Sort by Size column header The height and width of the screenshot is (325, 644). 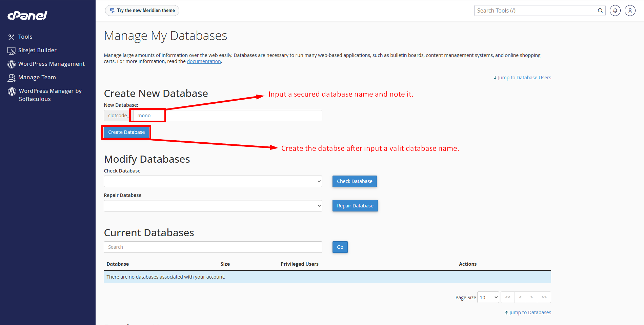[x=225, y=264]
